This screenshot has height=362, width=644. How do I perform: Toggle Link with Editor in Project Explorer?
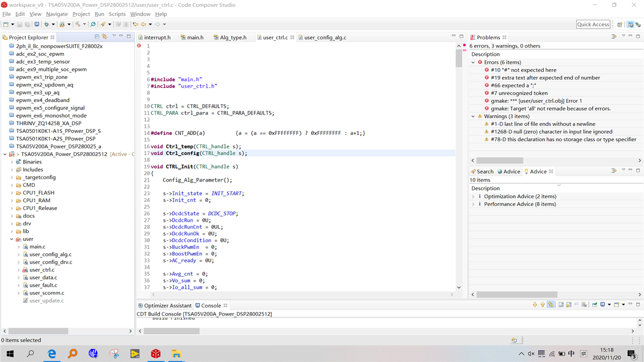point(105,37)
